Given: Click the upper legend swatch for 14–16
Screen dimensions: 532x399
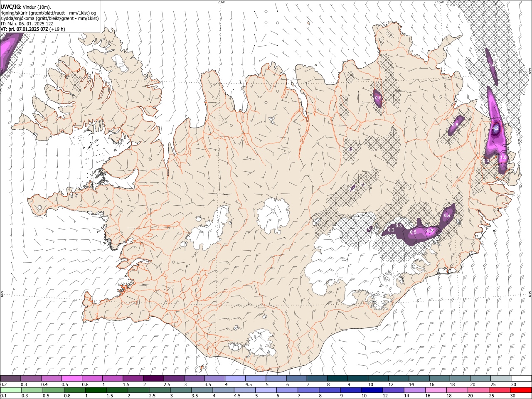Looking at the screenshot, I should [419, 379].
